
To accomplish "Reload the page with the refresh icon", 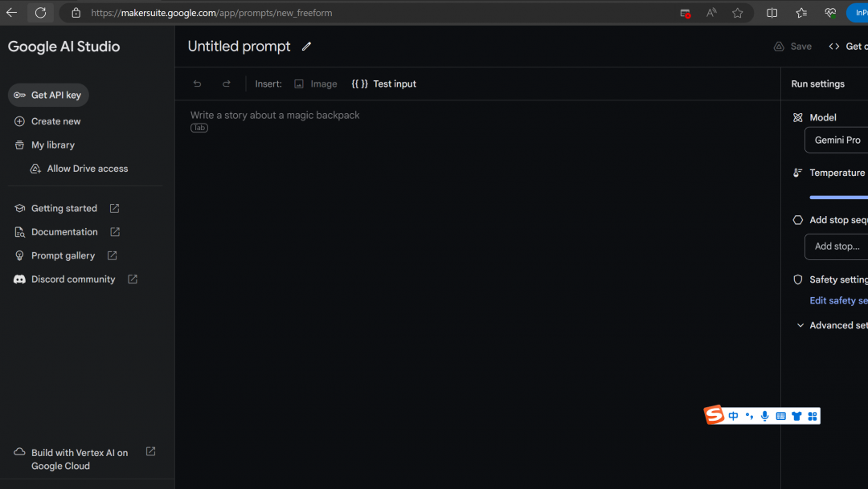I will 40,13.
